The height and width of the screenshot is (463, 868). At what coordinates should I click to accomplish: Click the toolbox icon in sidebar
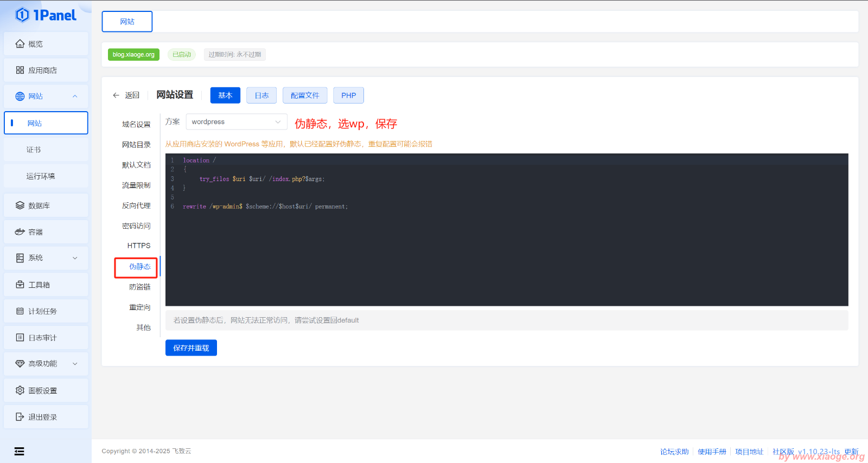click(20, 285)
